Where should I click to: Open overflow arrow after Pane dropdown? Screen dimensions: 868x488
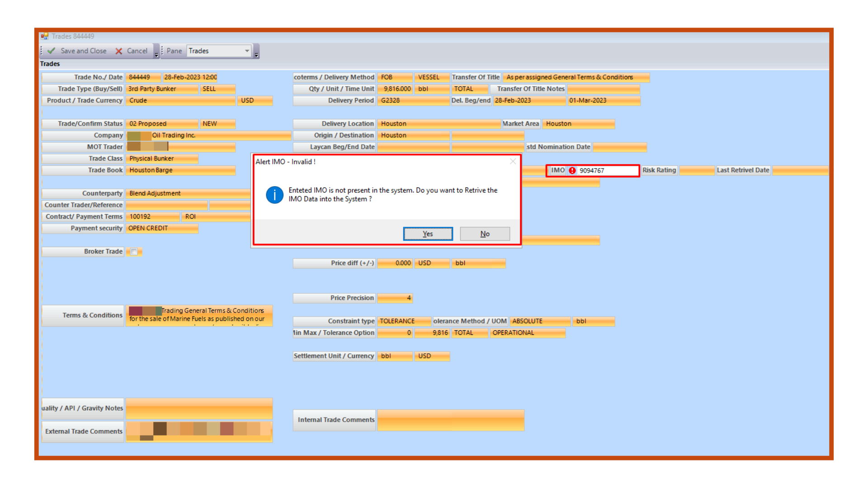(256, 55)
